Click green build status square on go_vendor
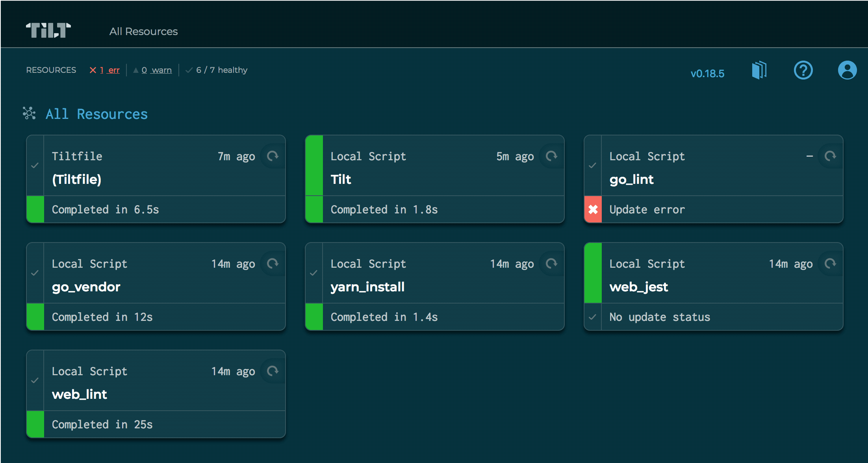 (35, 317)
